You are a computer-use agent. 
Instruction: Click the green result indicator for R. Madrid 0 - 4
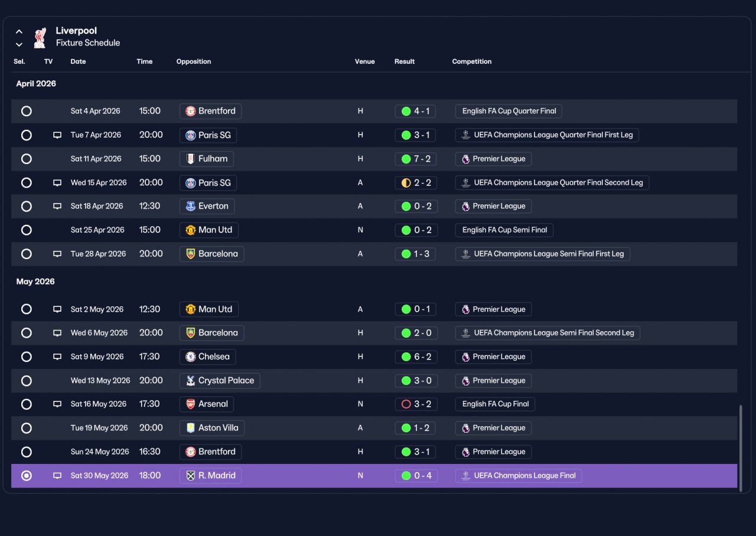[x=406, y=476]
